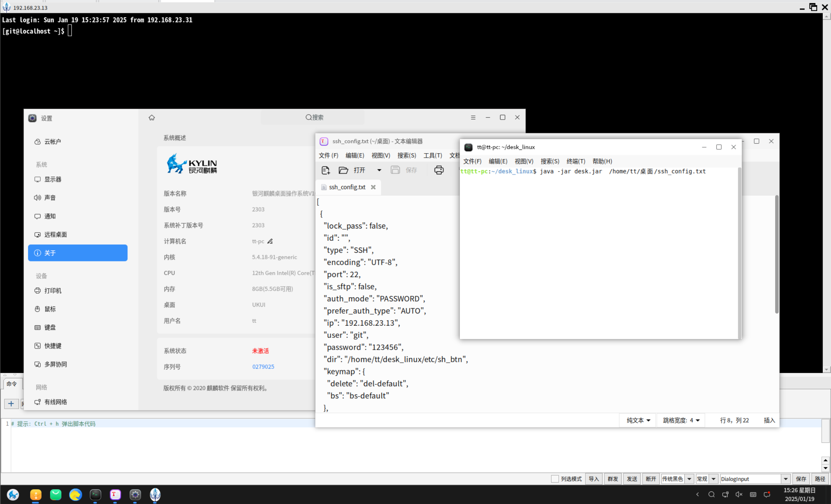
Task: Expand the 传统黑色 theme dropdown
Action: (689, 479)
